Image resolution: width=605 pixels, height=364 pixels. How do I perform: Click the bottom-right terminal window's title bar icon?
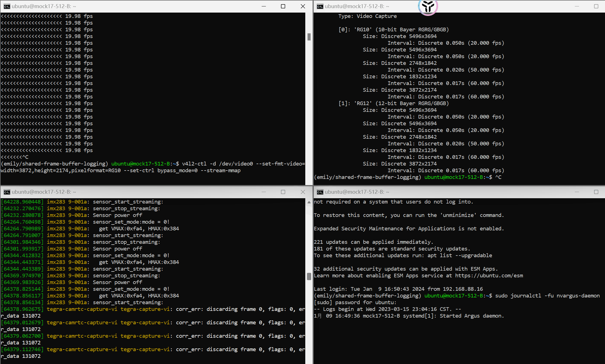point(320,192)
